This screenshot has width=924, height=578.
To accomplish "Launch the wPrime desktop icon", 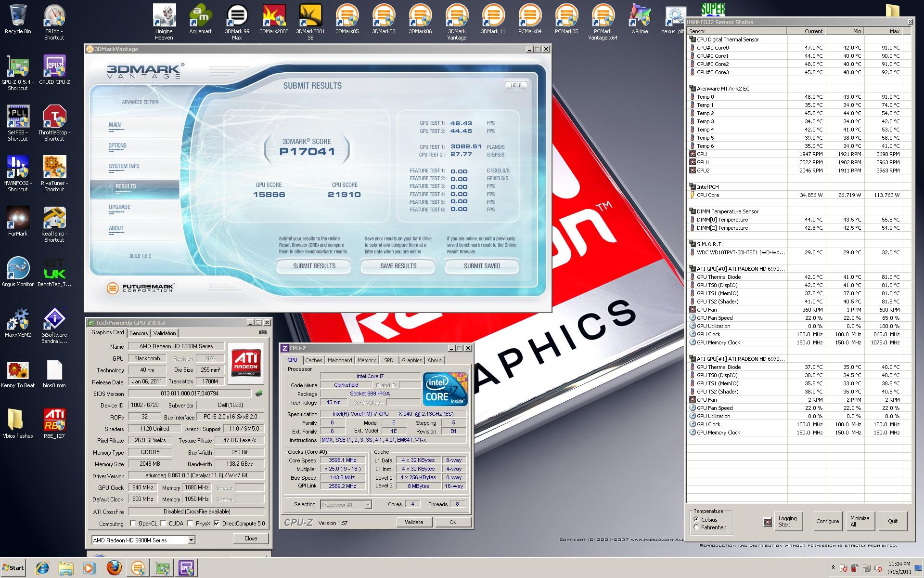I will 640,20.
